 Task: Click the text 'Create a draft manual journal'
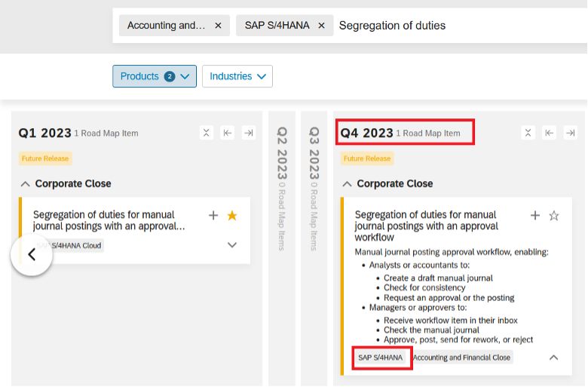coord(438,278)
